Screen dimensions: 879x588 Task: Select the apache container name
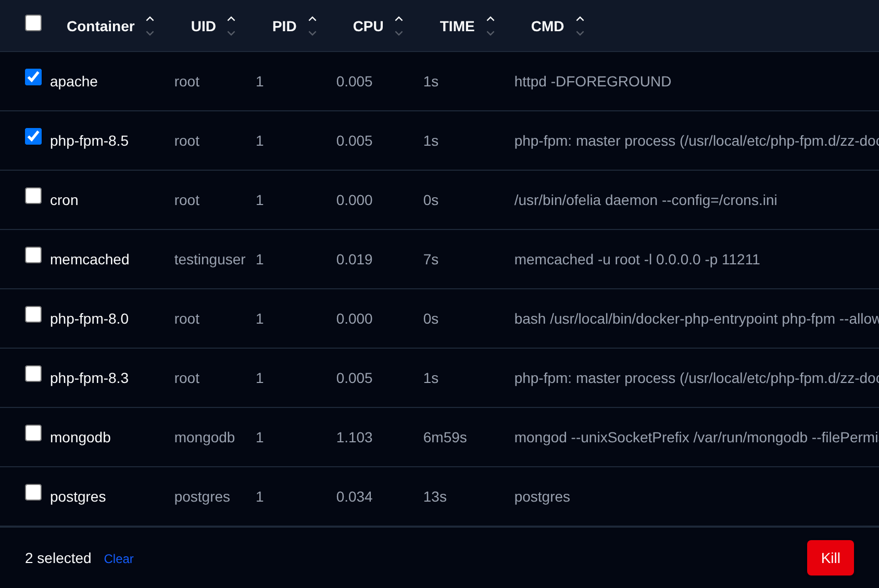click(x=73, y=82)
